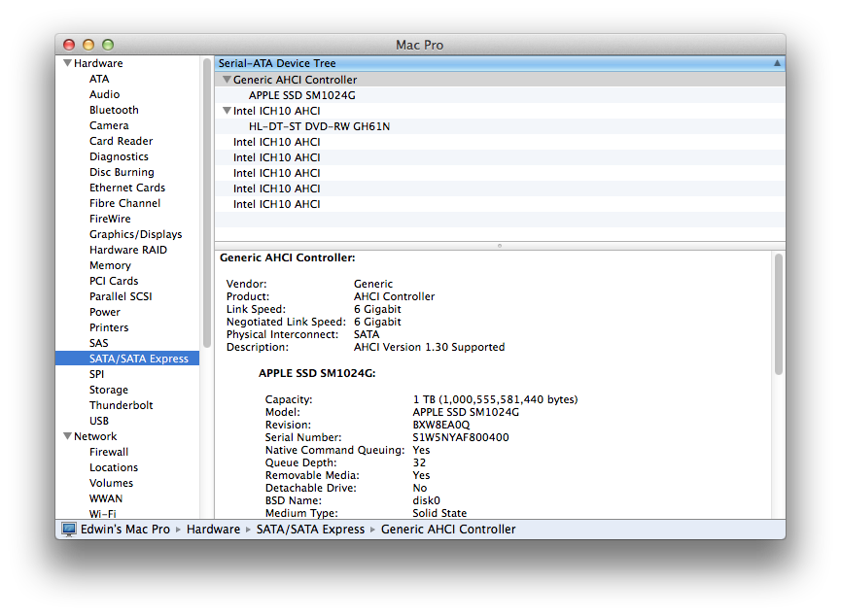This screenshot has height=616, width=841.
Task: Click the split-pane divider handle dot
Action: click(x=500, y=246)
